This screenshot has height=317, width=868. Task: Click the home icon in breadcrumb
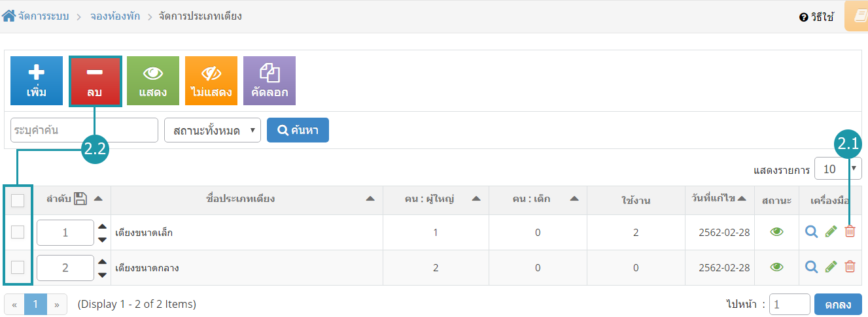pyautogui.click(x=9, y=16)
